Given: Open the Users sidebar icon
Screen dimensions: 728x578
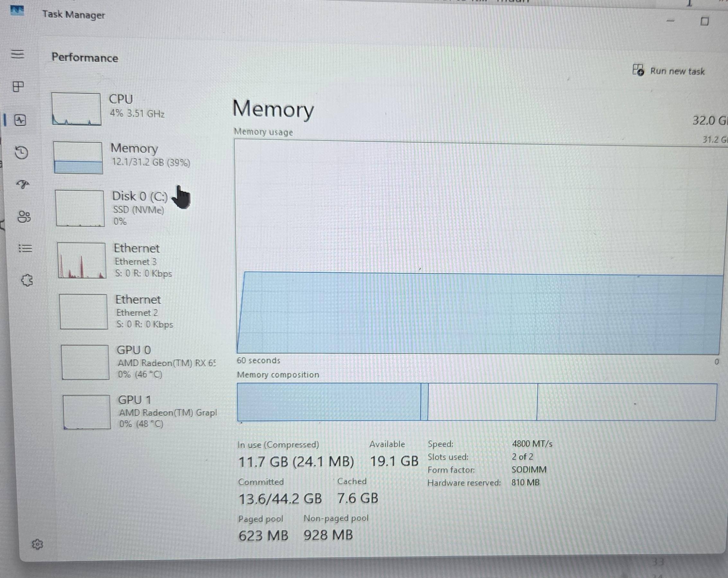Looking at the screenshot, I should click(x=24, y=217).
